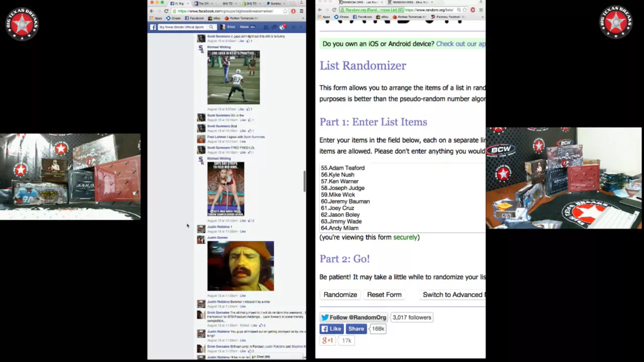The width and height of the screenshot is (644, 362).
Task: Open Fred Lohmer commenter name
Action: (217, 137)
